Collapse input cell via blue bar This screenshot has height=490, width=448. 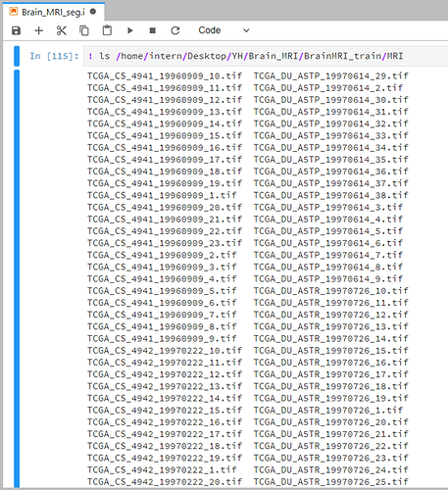pyautogui.click(x=17, y=56)
